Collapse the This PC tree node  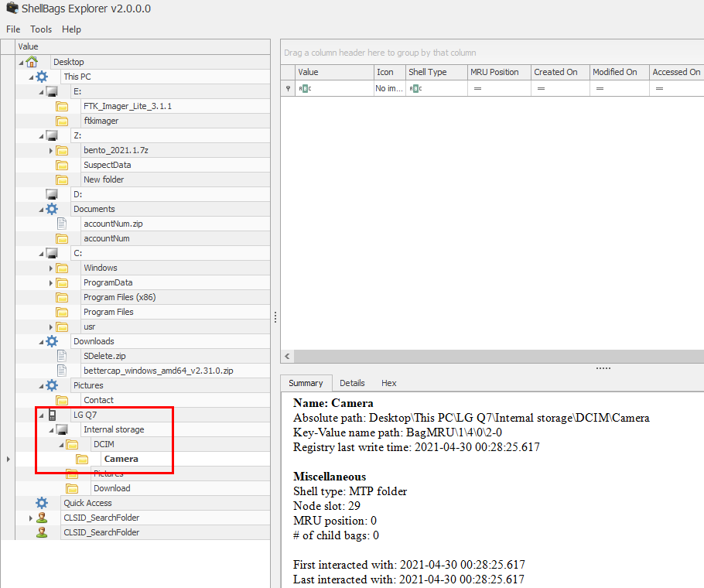click(x=31, y=77)
